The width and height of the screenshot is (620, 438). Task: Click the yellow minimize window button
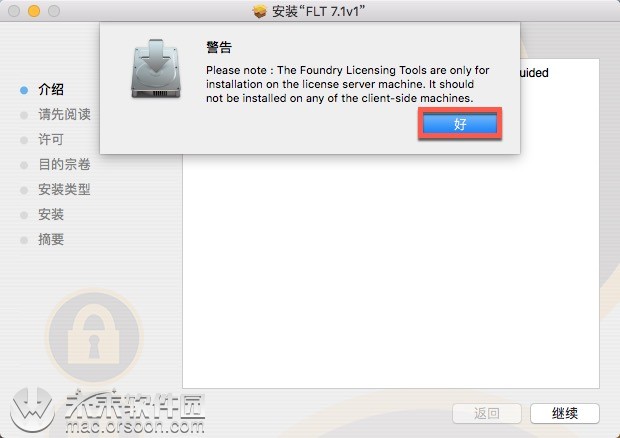coord(34,11)
